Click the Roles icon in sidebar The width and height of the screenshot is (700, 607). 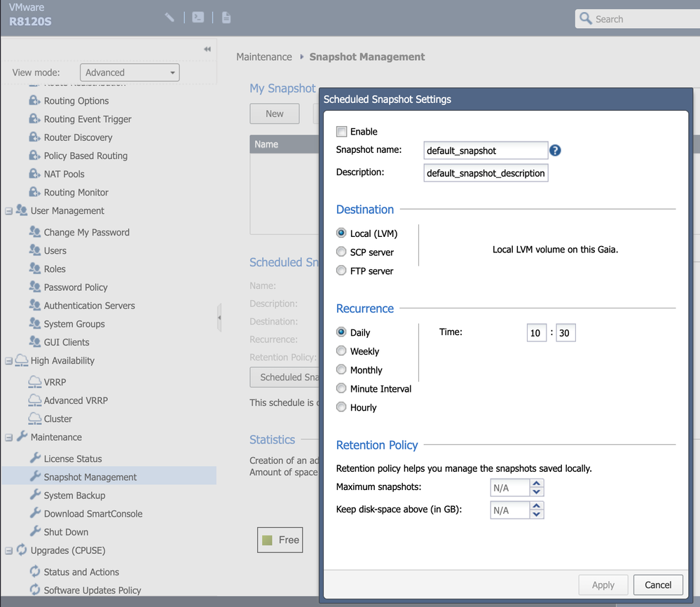click(34, 268)
